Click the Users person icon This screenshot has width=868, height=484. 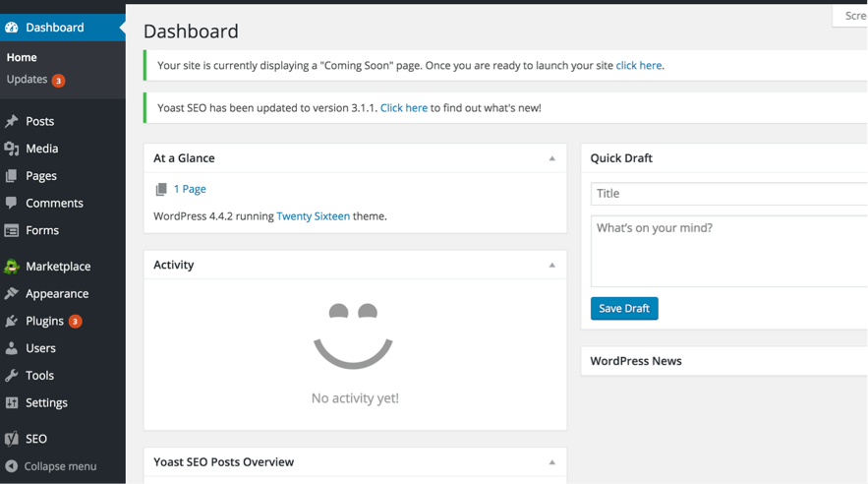(12, 348)
